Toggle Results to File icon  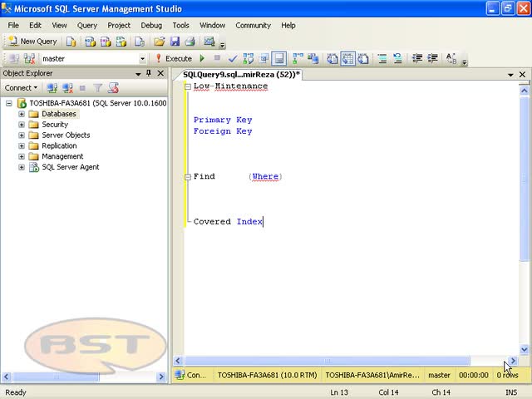click(363, 59)
